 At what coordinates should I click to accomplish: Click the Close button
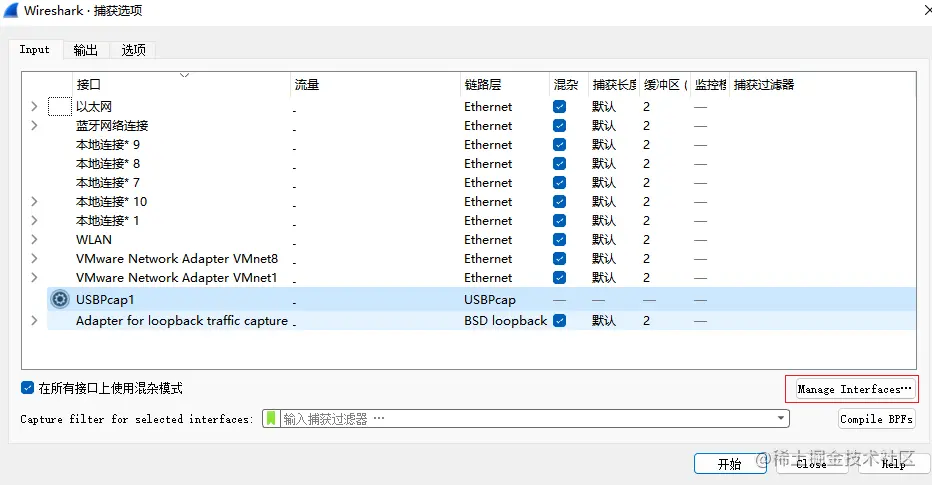pyautogui.click(x=811, y=464)
